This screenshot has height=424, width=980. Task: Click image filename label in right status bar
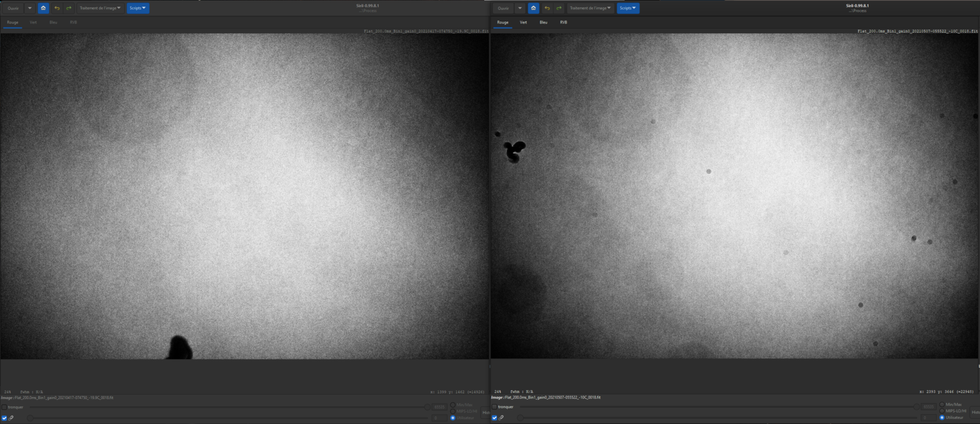pyautogui.click(x=546, y=398)
